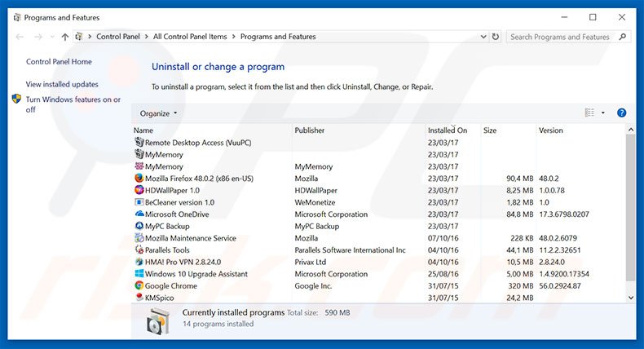Click the WeMonetize publisher cell
The width and height of the screenshot is (644, 349).
pos(315,202)
